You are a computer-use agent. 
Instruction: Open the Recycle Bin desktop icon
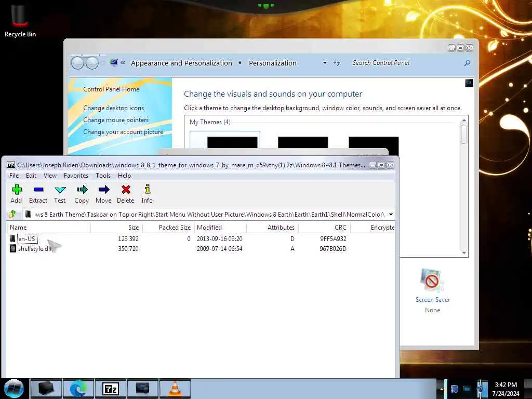pyautogui.click(x=20, y=21)
